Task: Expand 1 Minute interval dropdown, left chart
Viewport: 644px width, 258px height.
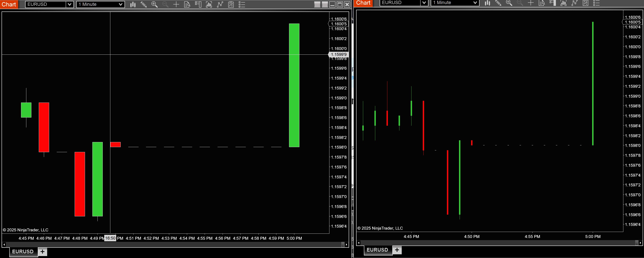Action: coord(120,4)
